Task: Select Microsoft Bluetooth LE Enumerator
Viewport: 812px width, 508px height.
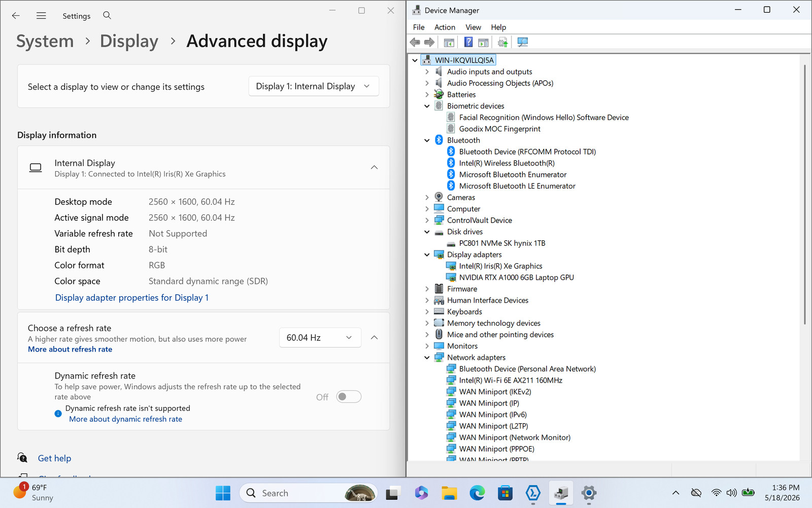Action: pos(517,186)
